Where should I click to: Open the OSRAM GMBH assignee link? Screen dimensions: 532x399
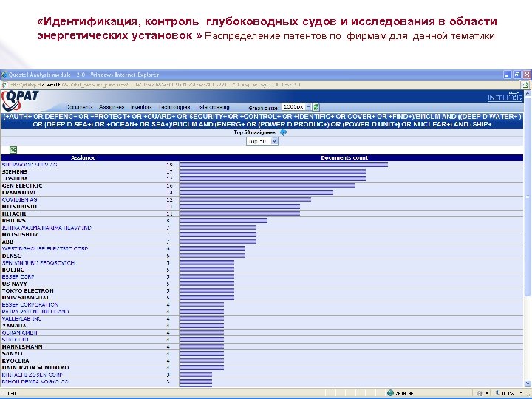tap(20, 332)
